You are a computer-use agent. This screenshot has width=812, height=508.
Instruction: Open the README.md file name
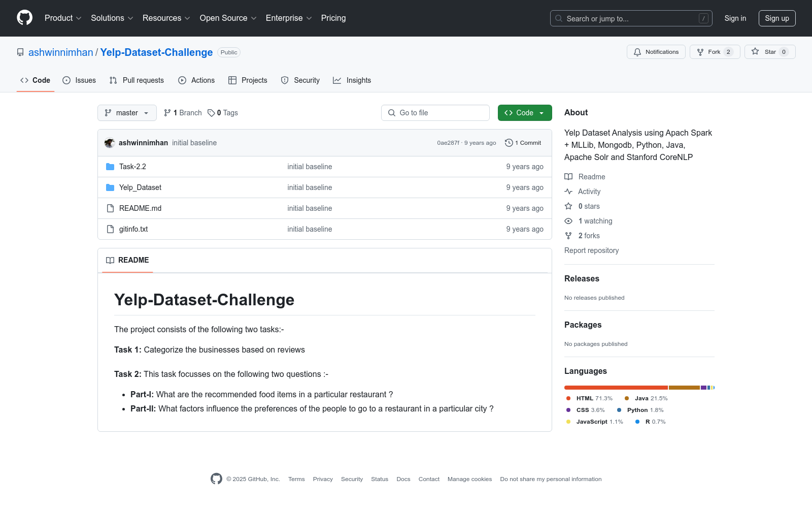point(140,208)
